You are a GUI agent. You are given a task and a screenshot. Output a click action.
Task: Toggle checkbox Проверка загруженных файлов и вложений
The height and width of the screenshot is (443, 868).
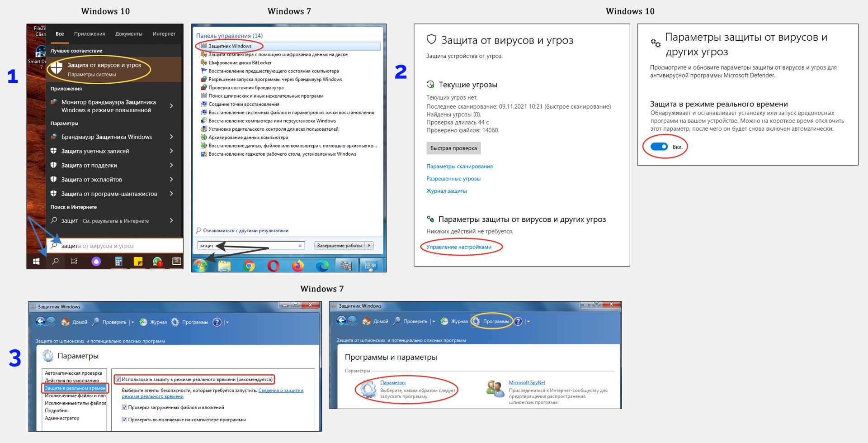click(124, 408)
